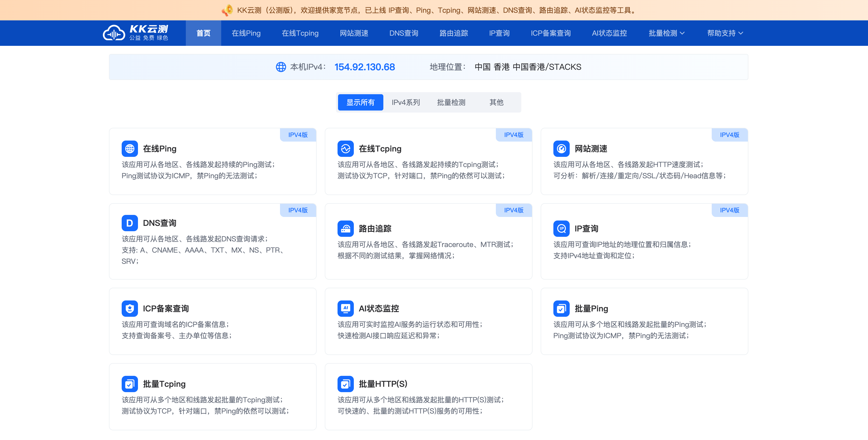Open the 路由追踪 card title
This screenshot has height=440, width=868.
[x=375, y=229]
